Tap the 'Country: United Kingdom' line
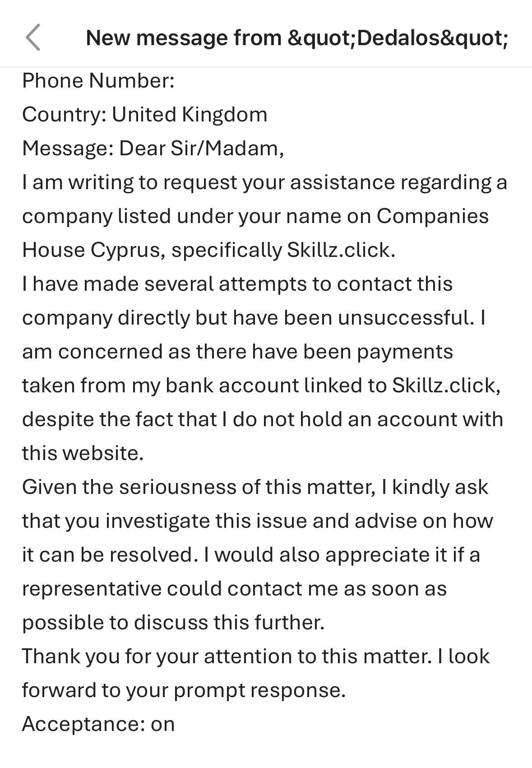This screenshot has height=768, width=532. [x=145, y=115]
